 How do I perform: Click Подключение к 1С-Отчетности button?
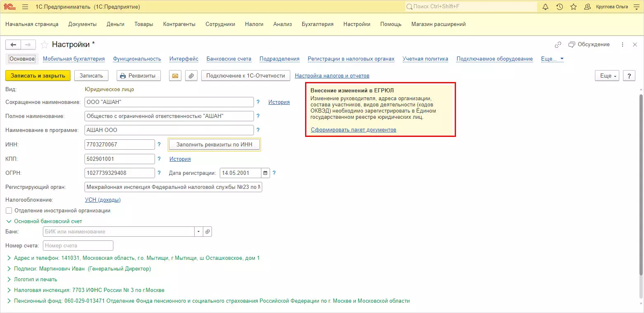point(246,75)
